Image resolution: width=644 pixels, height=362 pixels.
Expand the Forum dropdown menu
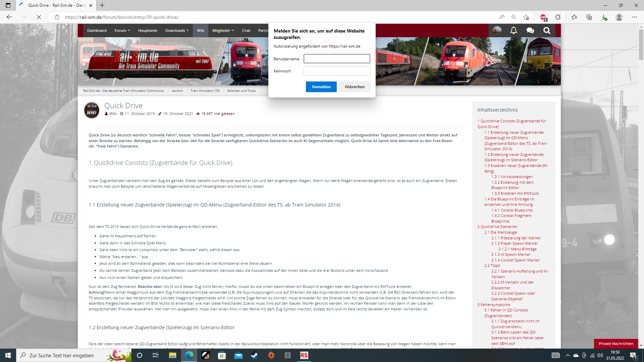(x=122, y=31)
